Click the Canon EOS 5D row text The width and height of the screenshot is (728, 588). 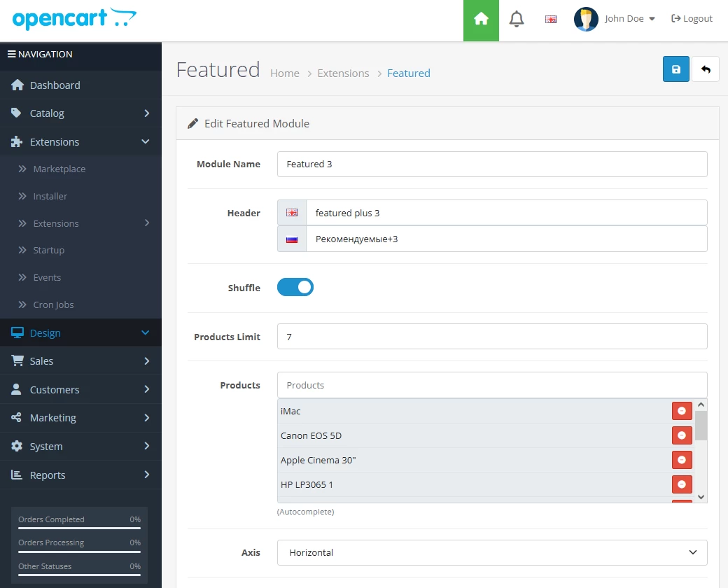click(311, 435)
